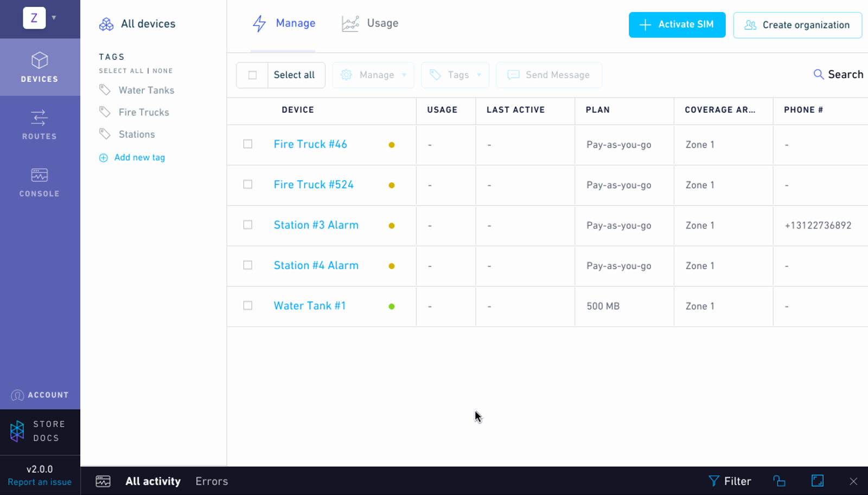The width and height of the screenshot is (868, 495).
Task: Click the search magnifier icon
Action: coord(819,74)
